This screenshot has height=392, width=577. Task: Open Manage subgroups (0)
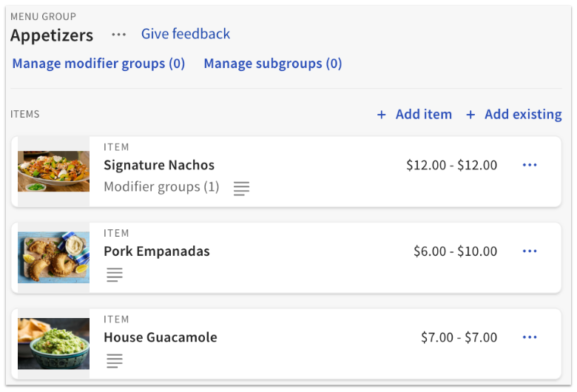pyautogui.click(x=273, y=64)
